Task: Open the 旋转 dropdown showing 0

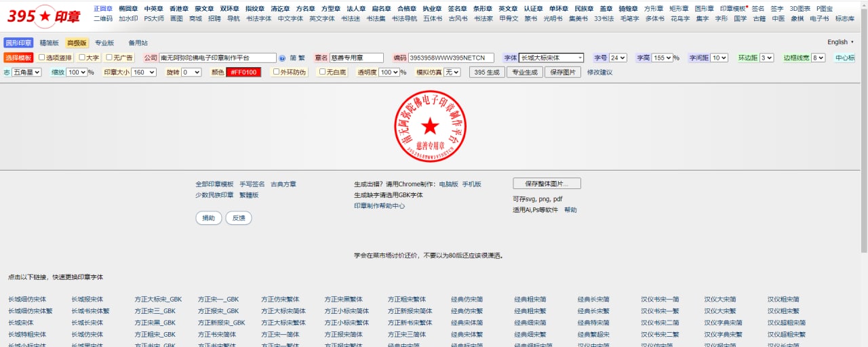Action: click(x=191, y=72)
